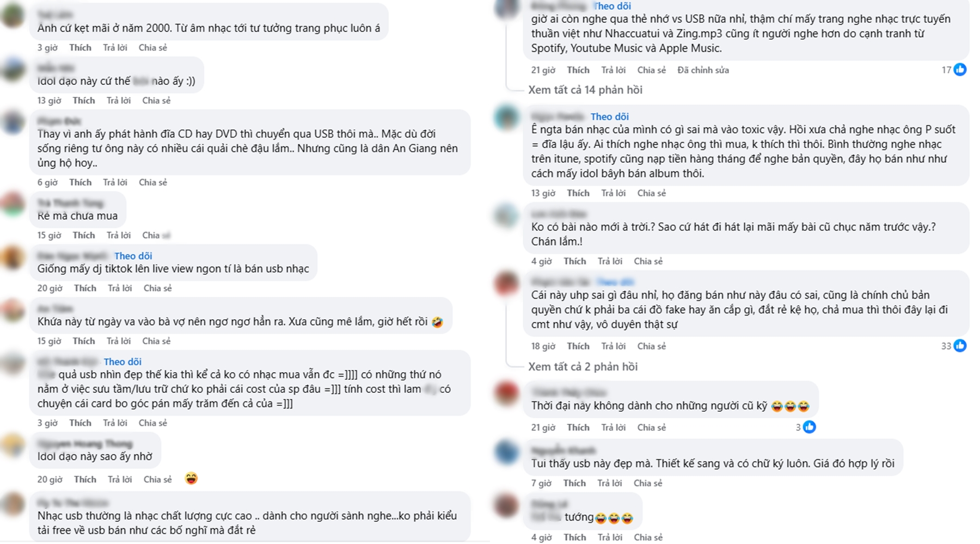
Task: Expand 'Xem tất cả 14 phản hồi'
Action: [585, 90]
